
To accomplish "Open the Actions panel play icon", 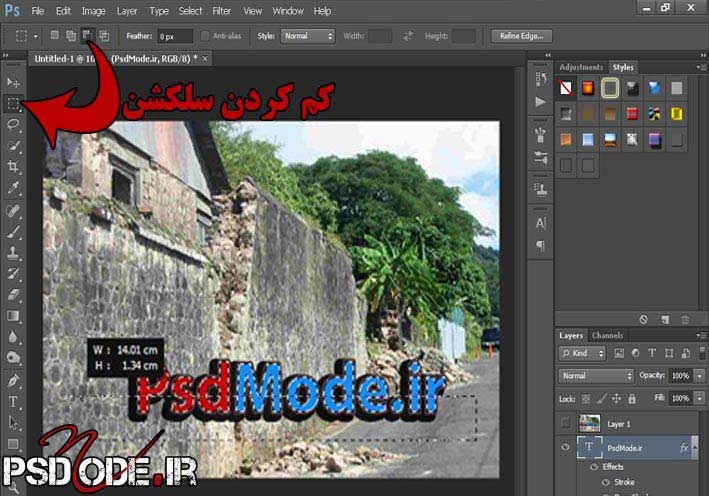I will pyautogui.click(x=541, y=102).
